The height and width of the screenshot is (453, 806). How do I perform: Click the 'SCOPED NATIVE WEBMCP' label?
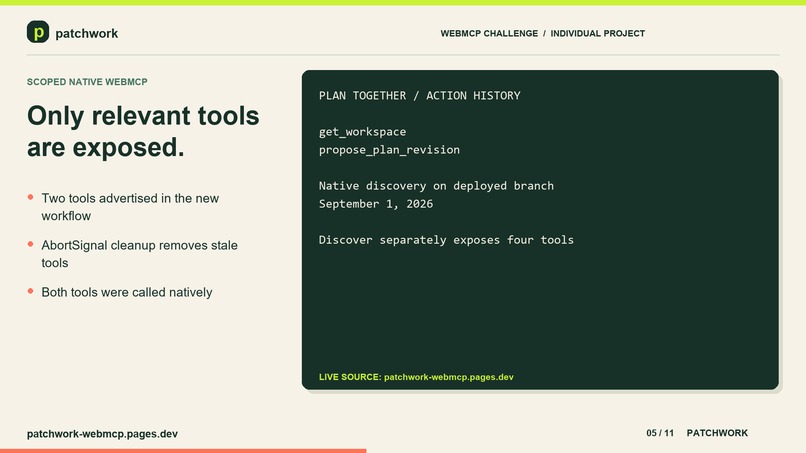[87, 82]
